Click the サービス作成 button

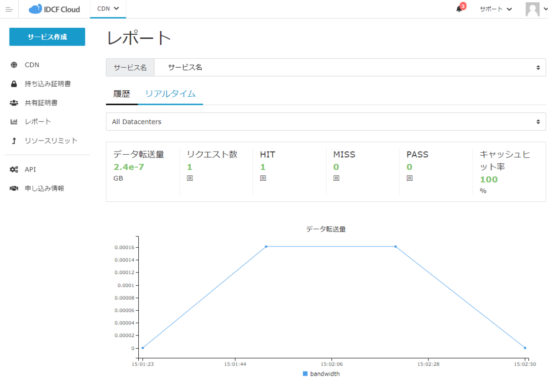[47, 37]
